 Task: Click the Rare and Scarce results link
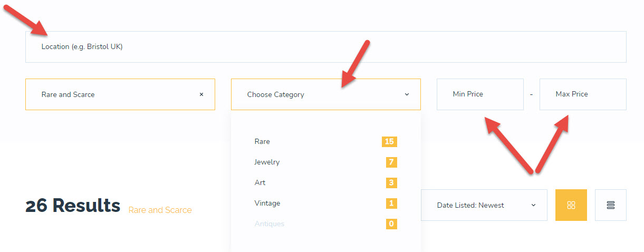pyautogui.click(x=160, y=210)
